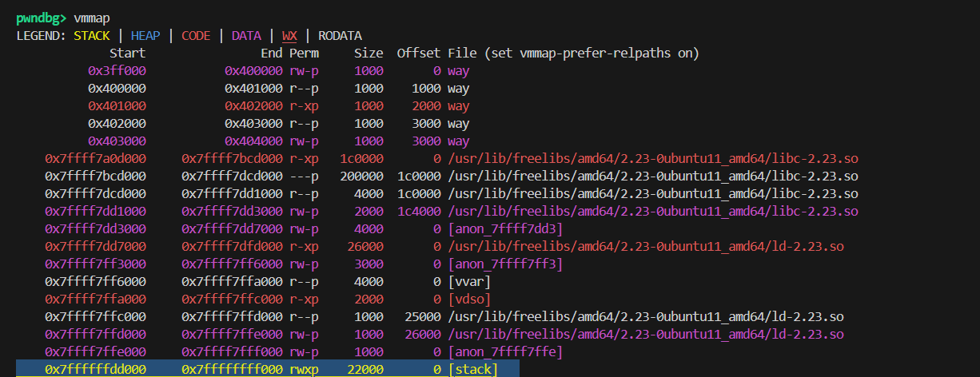Click the 'End' column header

[272, 53]
